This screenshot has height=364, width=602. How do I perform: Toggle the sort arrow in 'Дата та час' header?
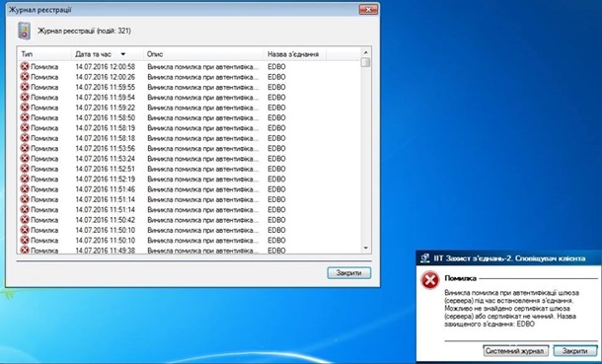[x=122, y=54]
